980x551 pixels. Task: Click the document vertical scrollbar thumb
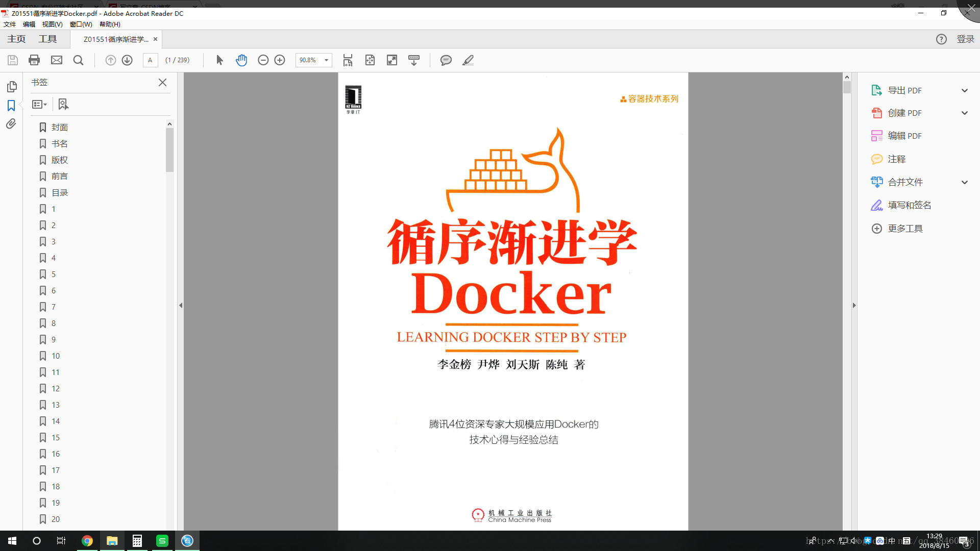(847, 87)
